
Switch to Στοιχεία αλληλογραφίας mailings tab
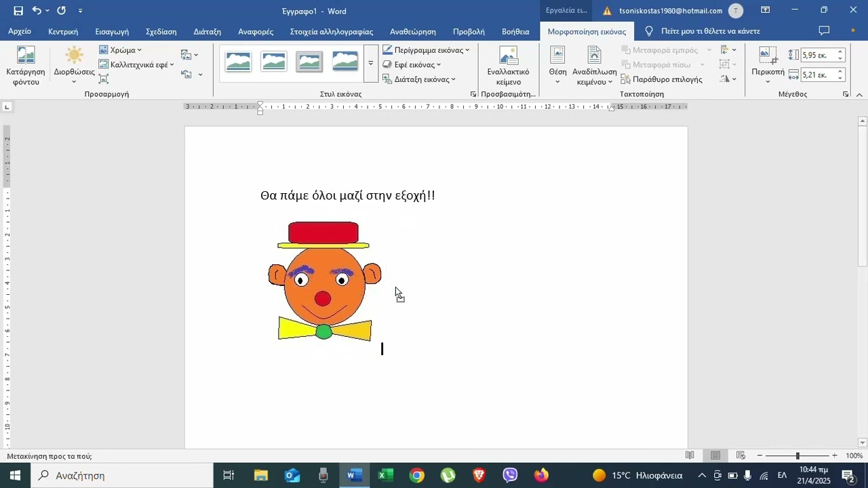[x=332, y=31]
